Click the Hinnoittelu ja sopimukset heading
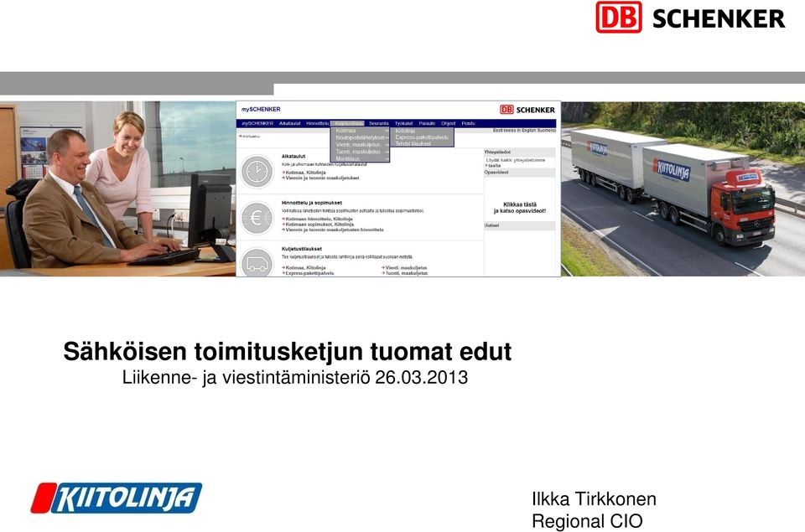 point(312,203)
